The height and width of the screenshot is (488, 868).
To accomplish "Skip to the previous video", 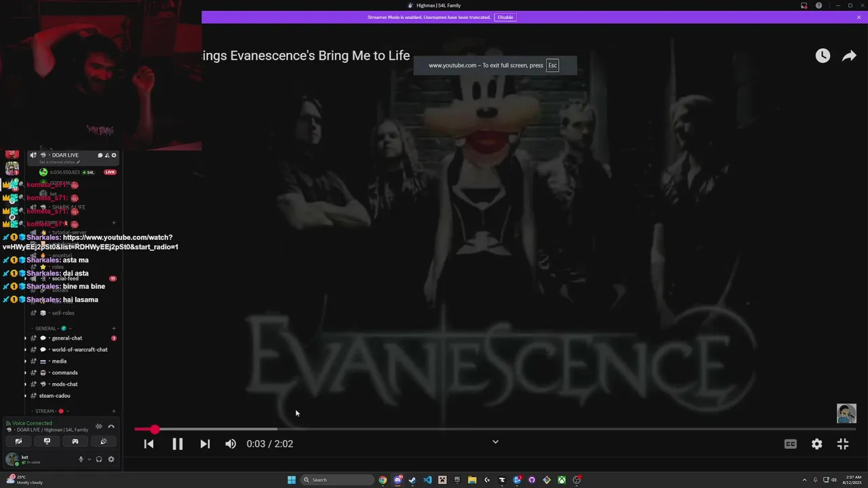I will (149, 444).
